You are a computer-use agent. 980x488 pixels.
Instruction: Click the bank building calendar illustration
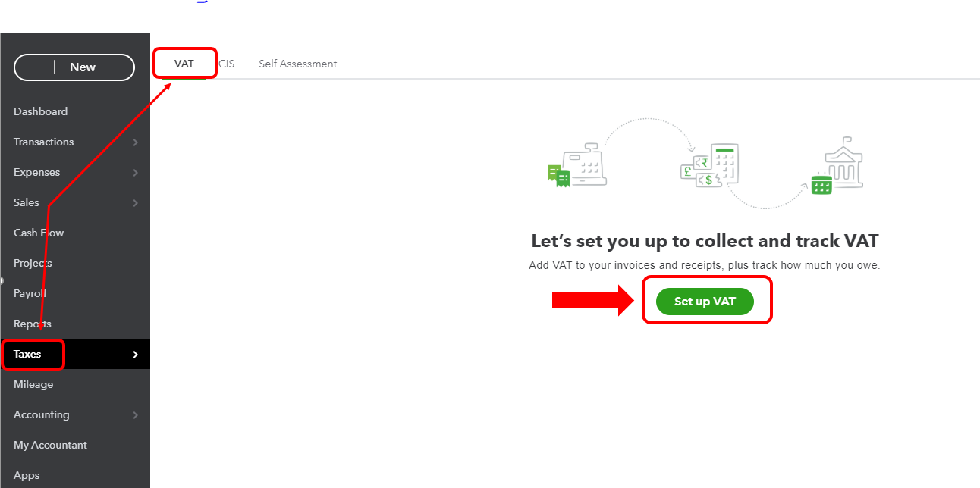tap(837, 166)
